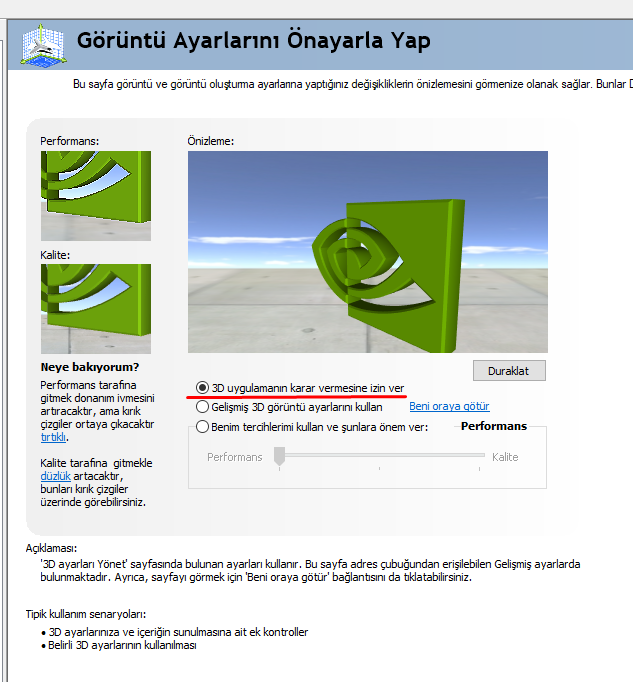Open the 'Beni oraya götür' link

point(449,406)
